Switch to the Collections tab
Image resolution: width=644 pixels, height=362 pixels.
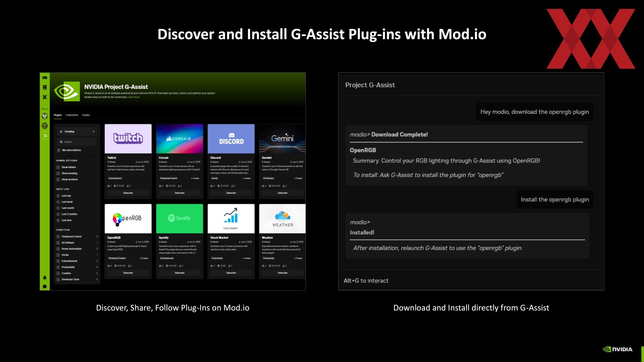[x=72, y=115]
